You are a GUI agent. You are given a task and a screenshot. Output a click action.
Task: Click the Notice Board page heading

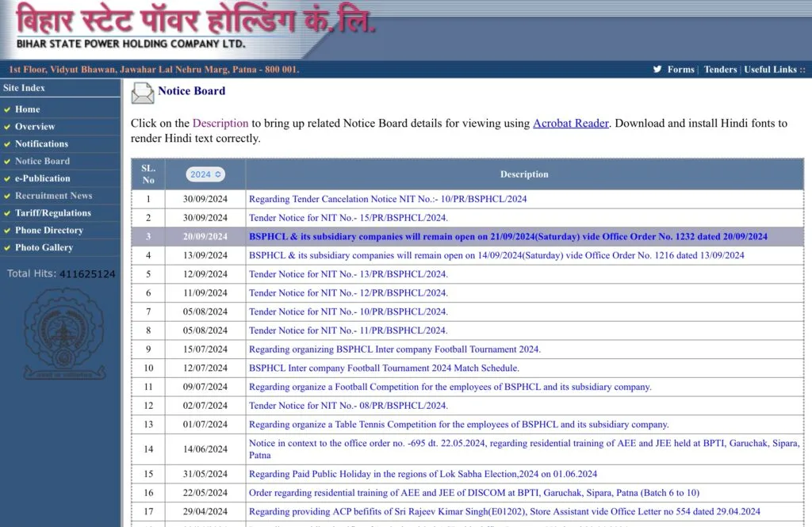pos(192,91)
